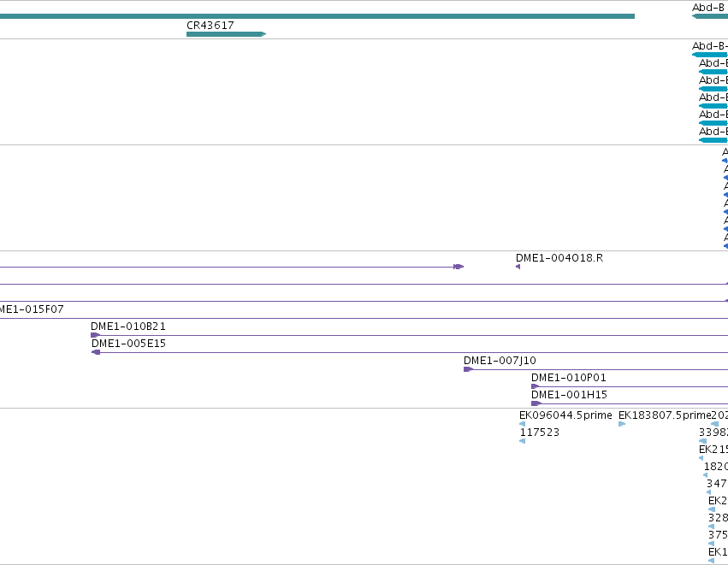Select the teal Abd-B gene arrow in top track

pyautogui.click(x=710, y=16)
